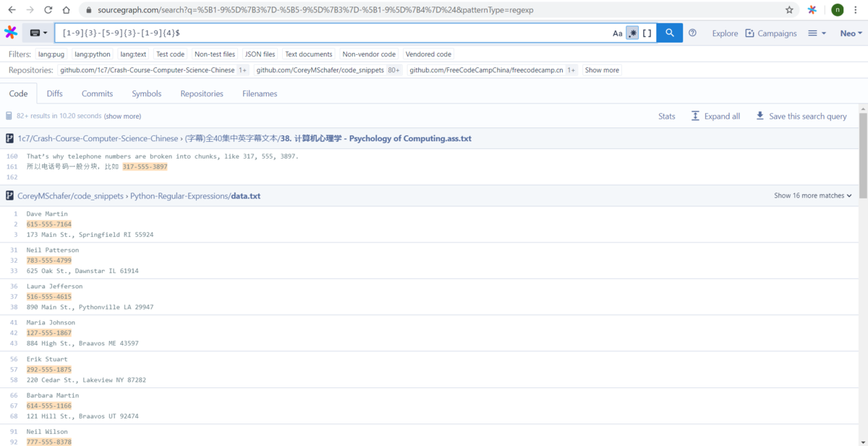
Task: Click the Dave Martin line
Action: point(47,214)
